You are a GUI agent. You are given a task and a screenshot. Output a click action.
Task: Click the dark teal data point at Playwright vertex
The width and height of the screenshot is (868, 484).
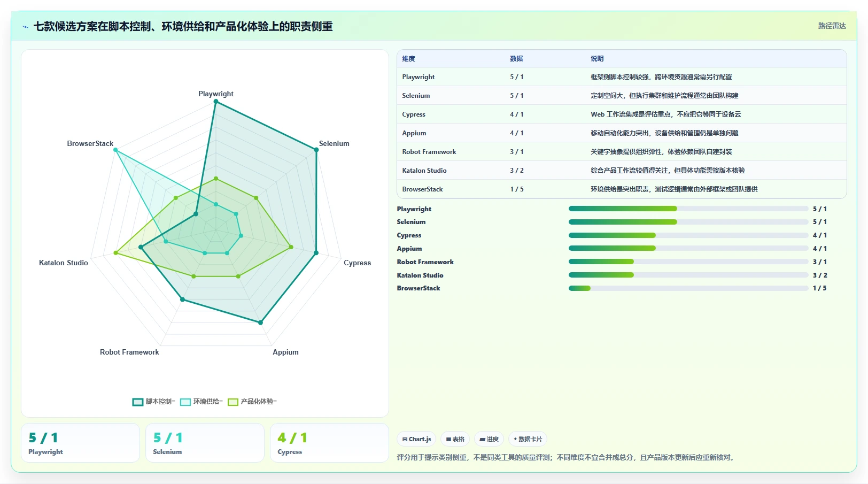(216, 102)
